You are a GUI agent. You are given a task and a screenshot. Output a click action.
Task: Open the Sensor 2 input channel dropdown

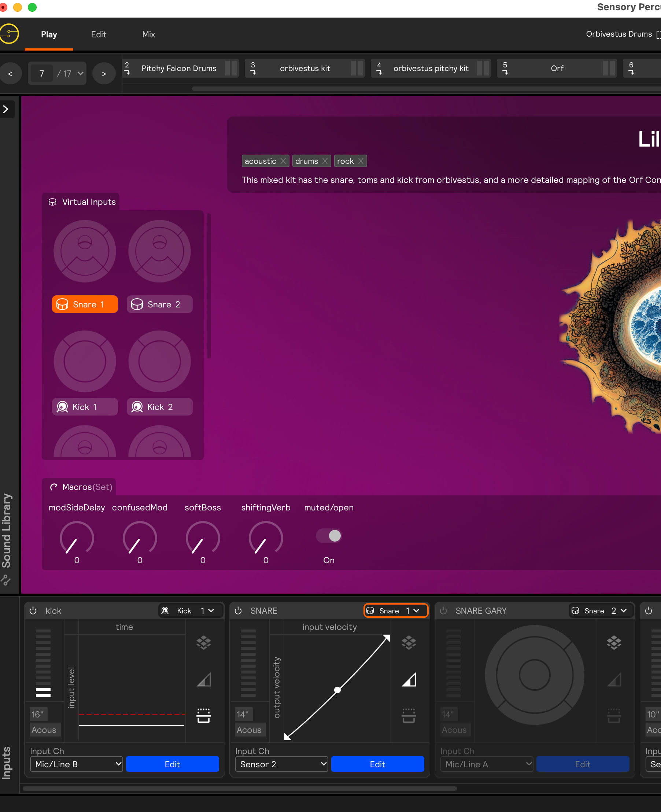[281, 764]
